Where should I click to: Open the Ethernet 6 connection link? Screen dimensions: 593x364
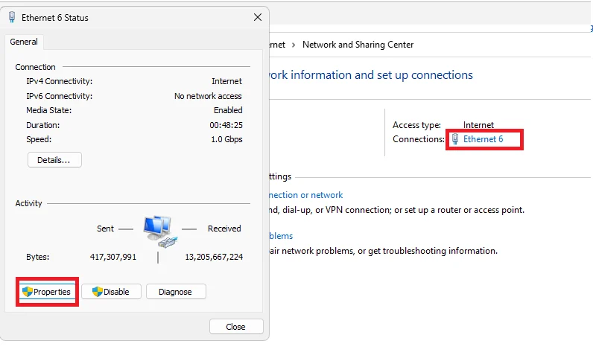pos(483,139)
